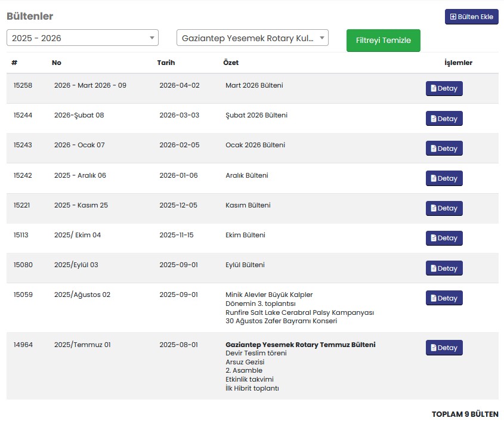
Task: Click the No column header
Action: [x=57, y=63]
